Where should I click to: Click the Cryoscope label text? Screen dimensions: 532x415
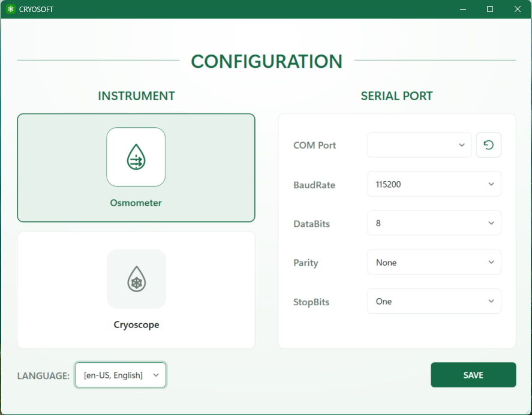[x=136, y=324]
